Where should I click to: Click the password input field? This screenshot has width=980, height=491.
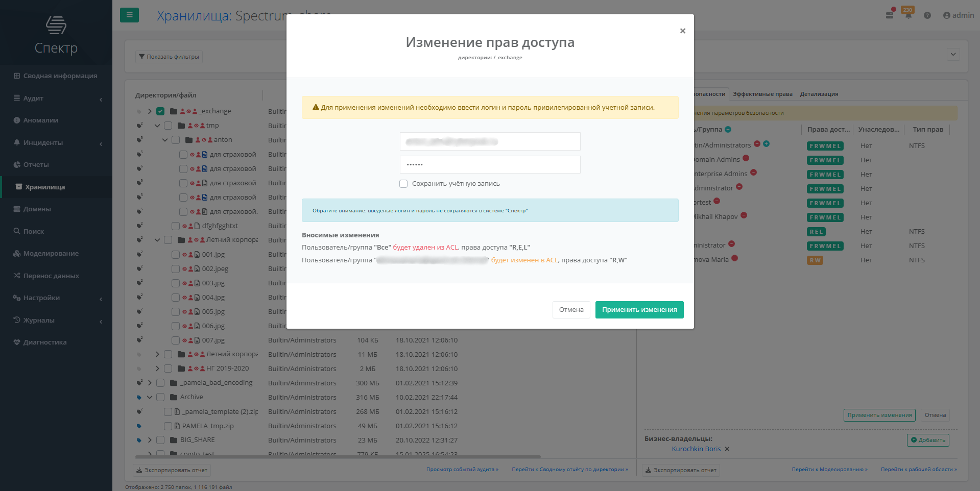click(x=490, y=165)
